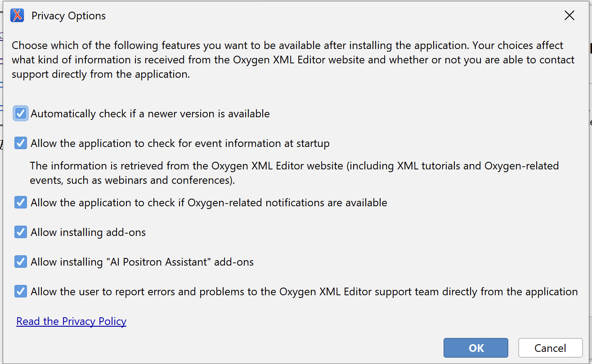Click the 'Automatically check if a newer version' label
The height and width of the screenshot is (364, 592).
pos(150,114)
